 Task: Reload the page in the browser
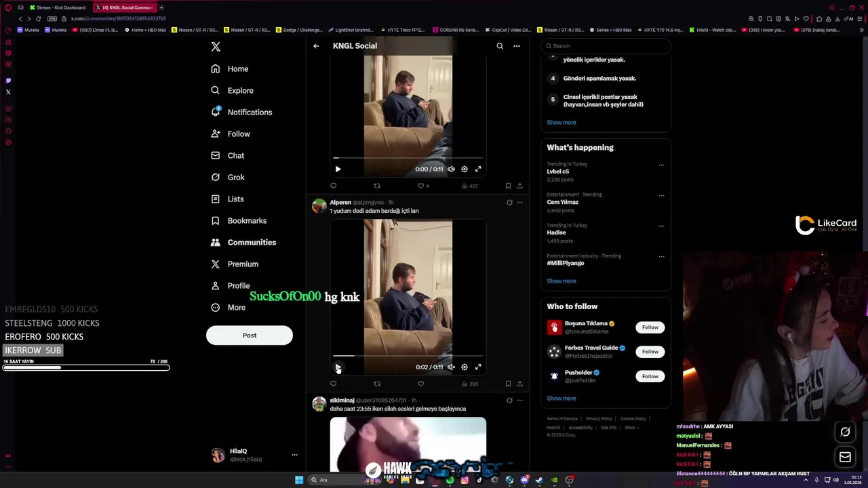38,19
